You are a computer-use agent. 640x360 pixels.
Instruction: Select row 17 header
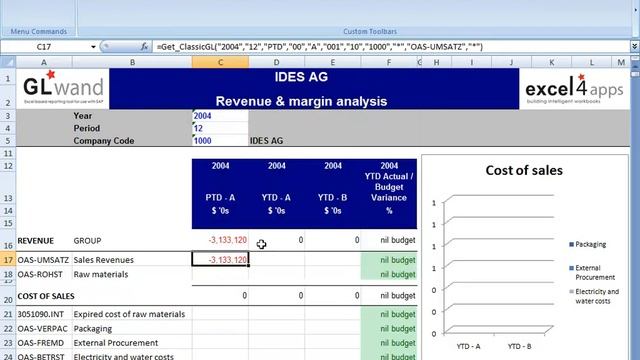8,260
